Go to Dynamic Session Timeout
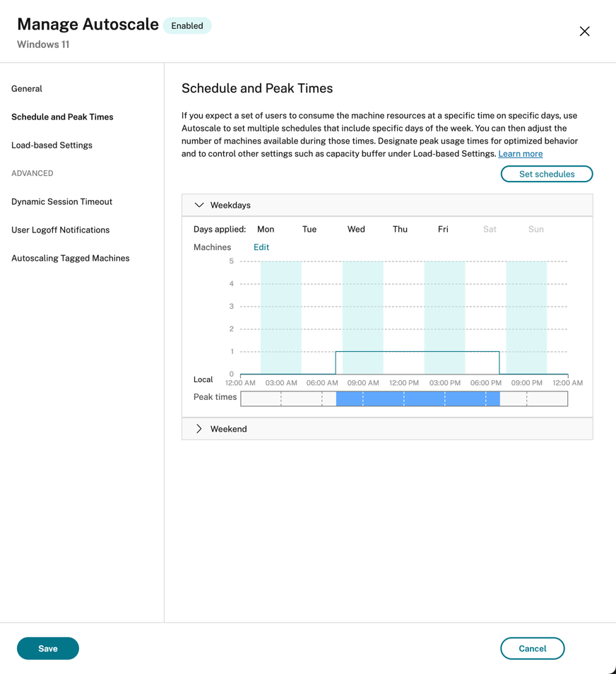This screenshot has height=674, width=616. coord(62,201)
